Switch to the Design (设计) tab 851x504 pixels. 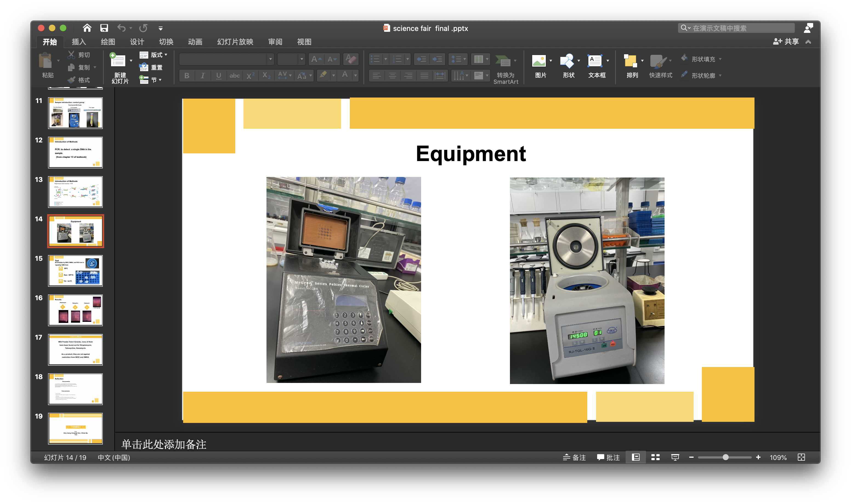click(137, 42)
